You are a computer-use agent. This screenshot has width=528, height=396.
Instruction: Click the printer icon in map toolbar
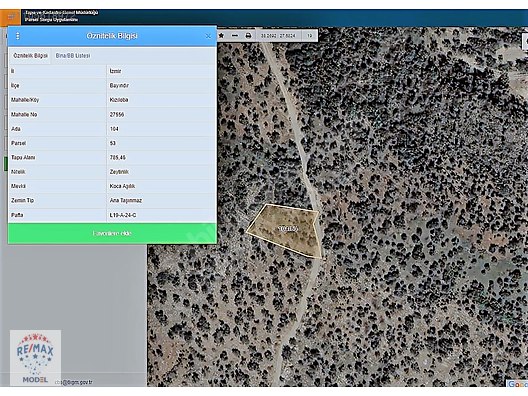tap(248, 35)
